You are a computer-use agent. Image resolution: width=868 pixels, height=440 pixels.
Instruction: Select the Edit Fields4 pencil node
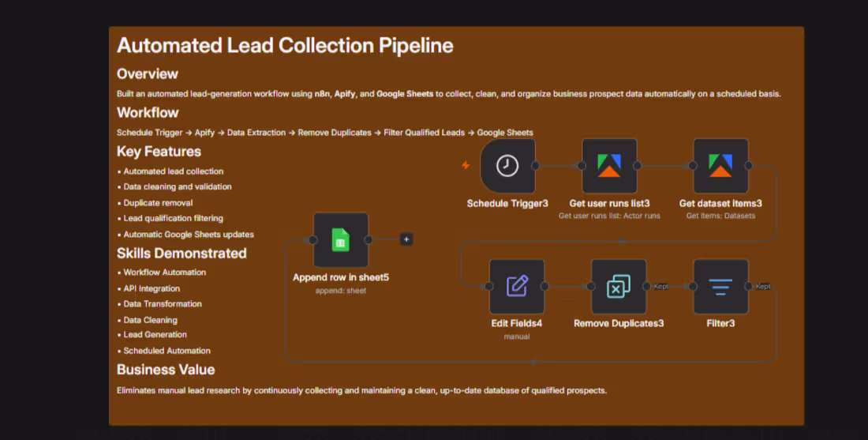pyautogui.click(x=517, y=287)
